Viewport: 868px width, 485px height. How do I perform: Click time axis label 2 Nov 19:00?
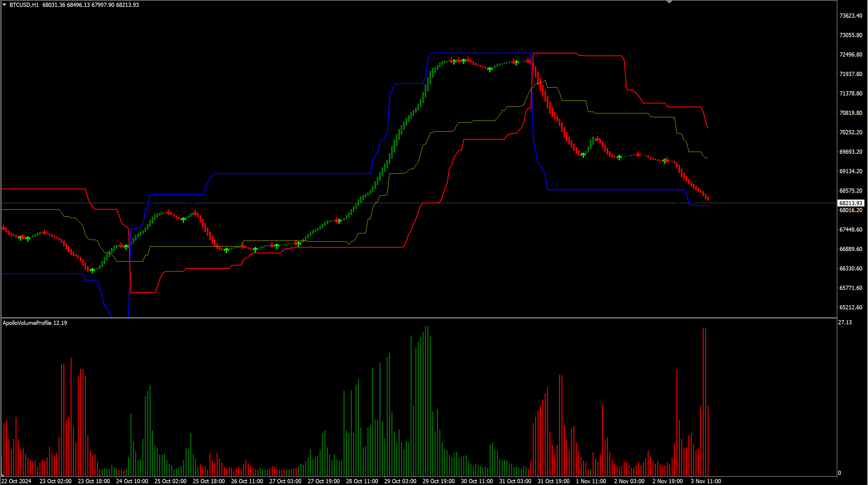pos(667,481)
